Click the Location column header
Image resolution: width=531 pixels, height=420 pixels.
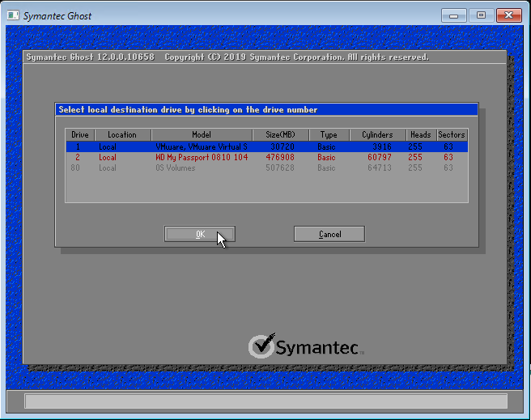pyautogui.click(x=122, y=134)
